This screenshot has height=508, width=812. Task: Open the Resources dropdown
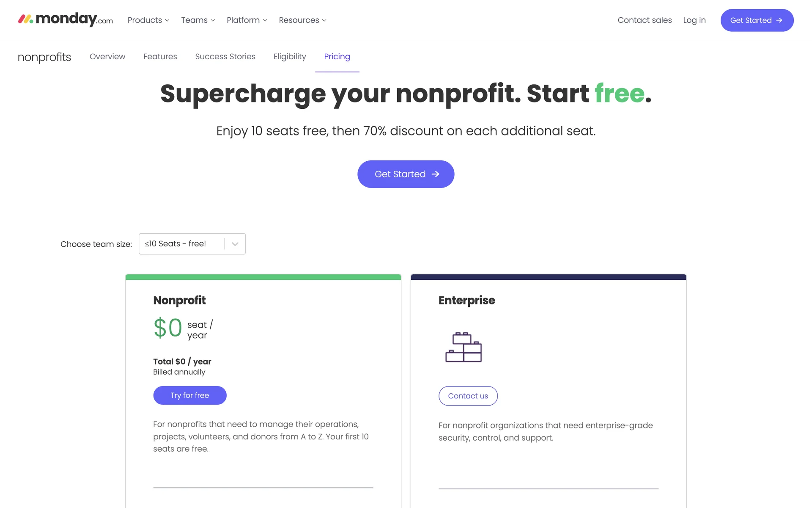302,20
